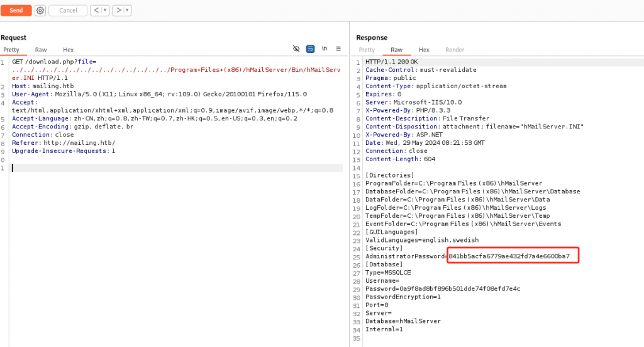
Task: Toggle the blue word-wrap icon in Request panel
Action: (310, 49)
